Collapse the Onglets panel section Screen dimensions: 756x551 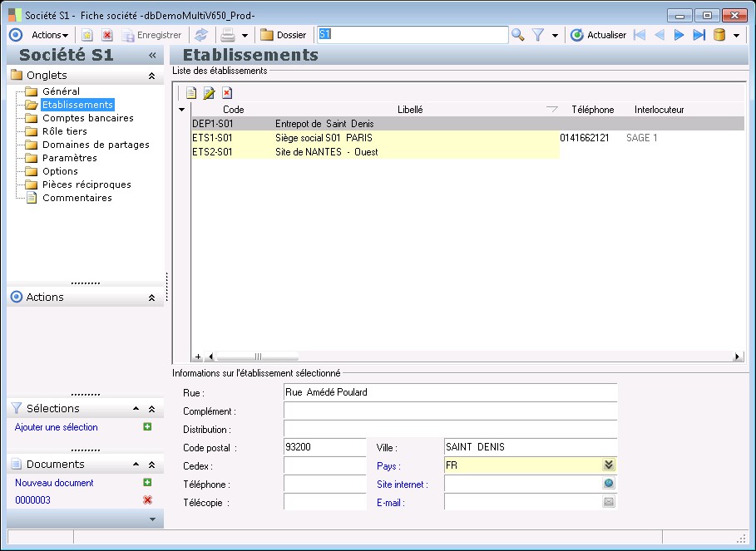(x=151, y=76)
